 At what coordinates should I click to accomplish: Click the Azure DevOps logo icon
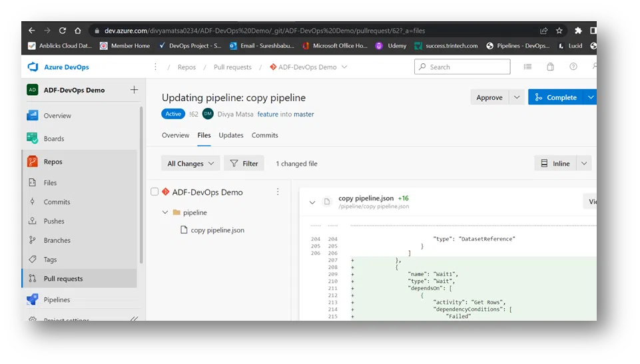[33, 67]
